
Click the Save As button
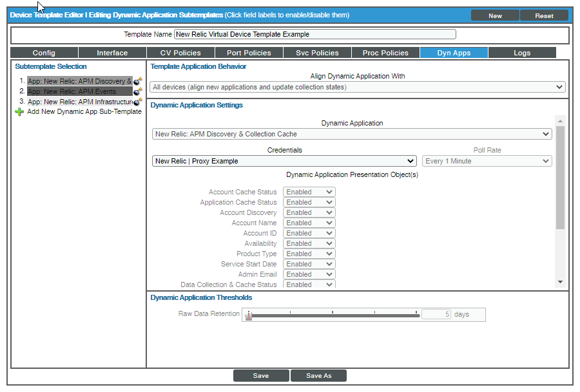(318, 375)
